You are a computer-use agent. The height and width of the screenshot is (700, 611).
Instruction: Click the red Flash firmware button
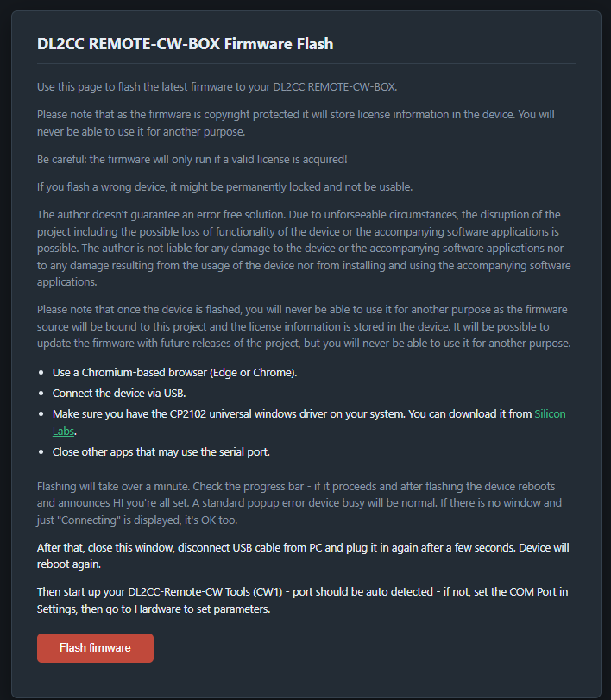(95, 647)
